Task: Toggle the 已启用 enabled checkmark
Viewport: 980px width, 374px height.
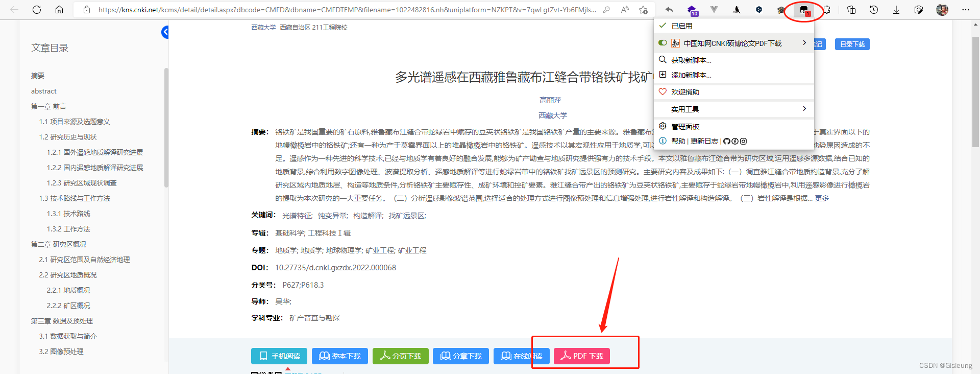Action: click(x=663, y=26)
